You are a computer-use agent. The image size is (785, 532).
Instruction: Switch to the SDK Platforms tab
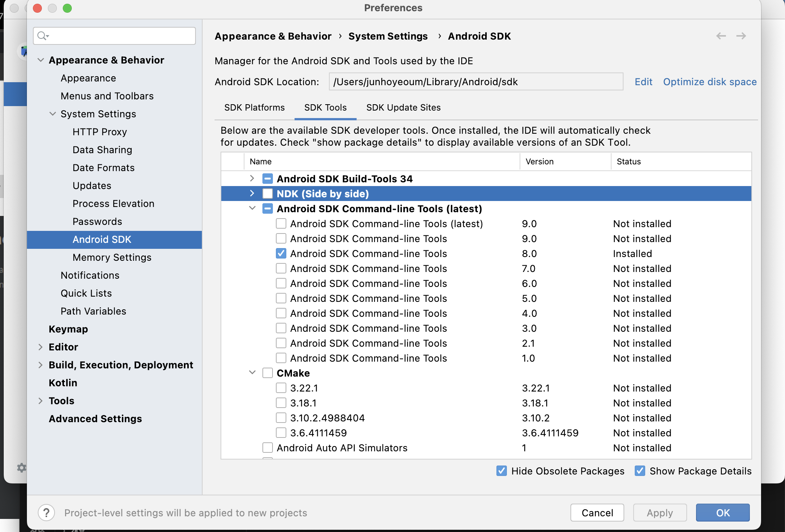[x=254, y=108]
